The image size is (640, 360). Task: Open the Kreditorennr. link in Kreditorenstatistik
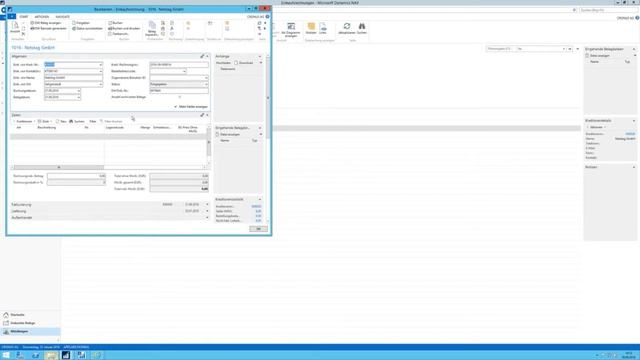[256, 207]
